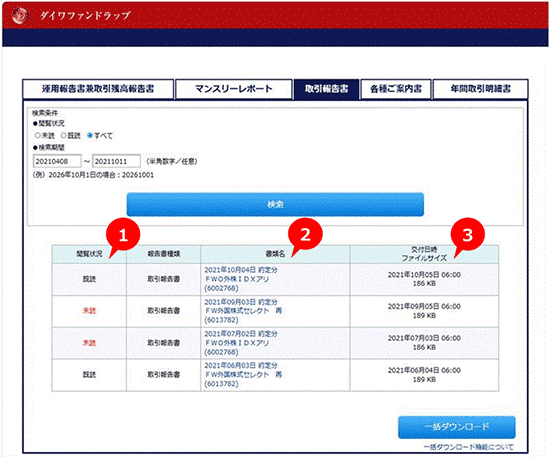
Task: Focus the end date field 20211011
Action: (116, 161)
